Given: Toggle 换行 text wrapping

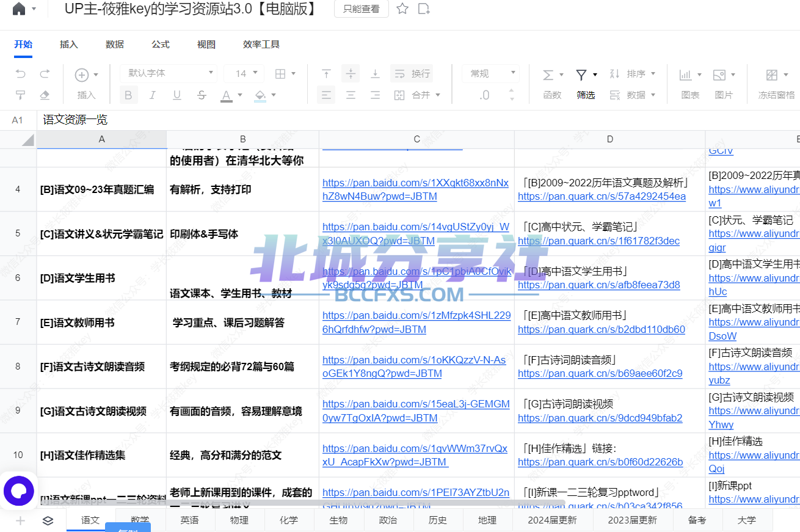Looking at the screenshot, I should pyautogui.click(x=412, y=74).
